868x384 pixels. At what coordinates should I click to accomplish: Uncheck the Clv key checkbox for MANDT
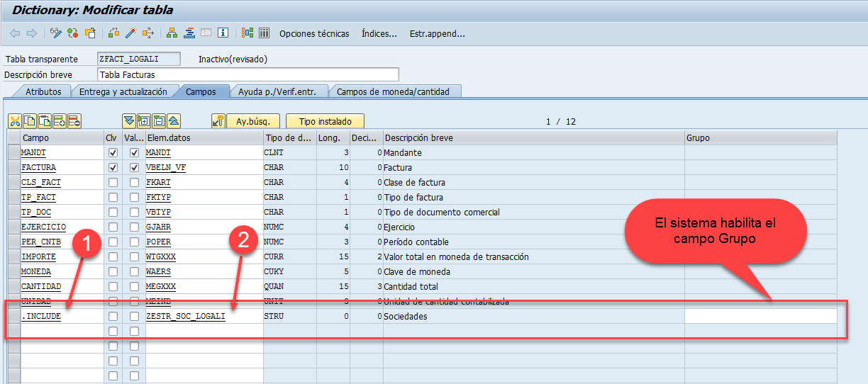[113, 153]
